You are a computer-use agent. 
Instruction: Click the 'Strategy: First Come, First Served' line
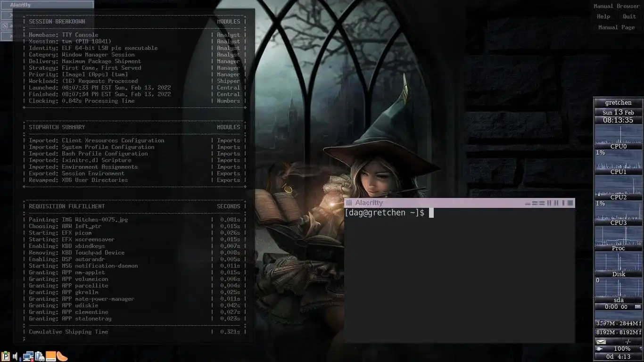click(85, 68)
